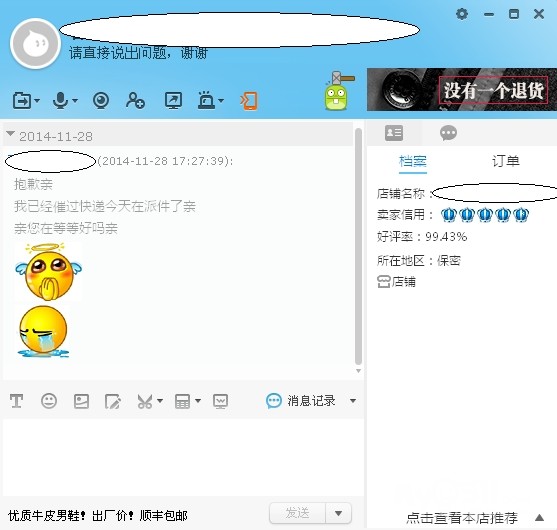Click the crying face emoticon
The image size is (557, 530).
pyautogui.click(x=43, y=331)
